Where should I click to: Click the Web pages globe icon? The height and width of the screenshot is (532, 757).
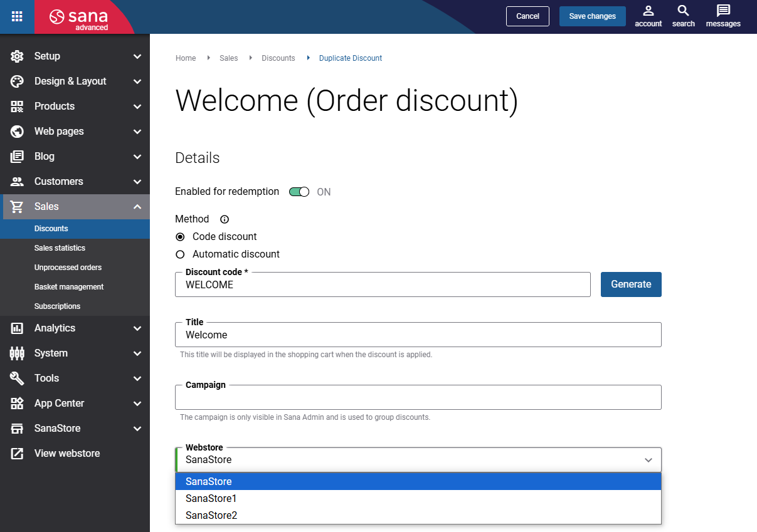(17, 131)
